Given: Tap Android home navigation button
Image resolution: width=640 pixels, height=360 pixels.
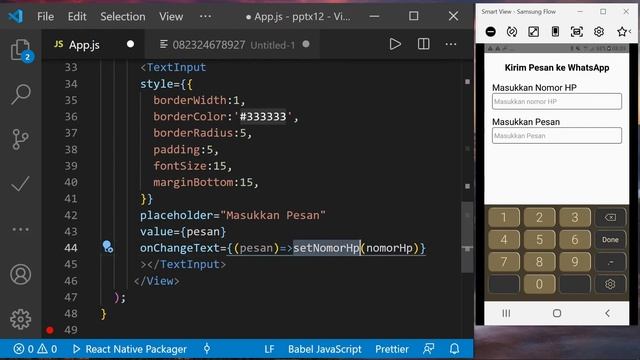Looking at the screenshot, I should click(x=557, y=313).
